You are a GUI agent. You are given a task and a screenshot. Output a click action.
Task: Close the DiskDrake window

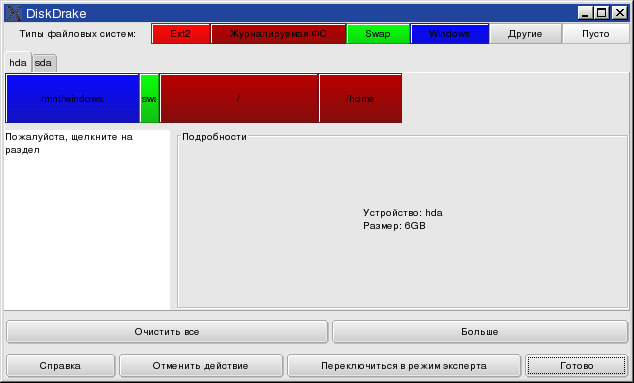[619, 13]
